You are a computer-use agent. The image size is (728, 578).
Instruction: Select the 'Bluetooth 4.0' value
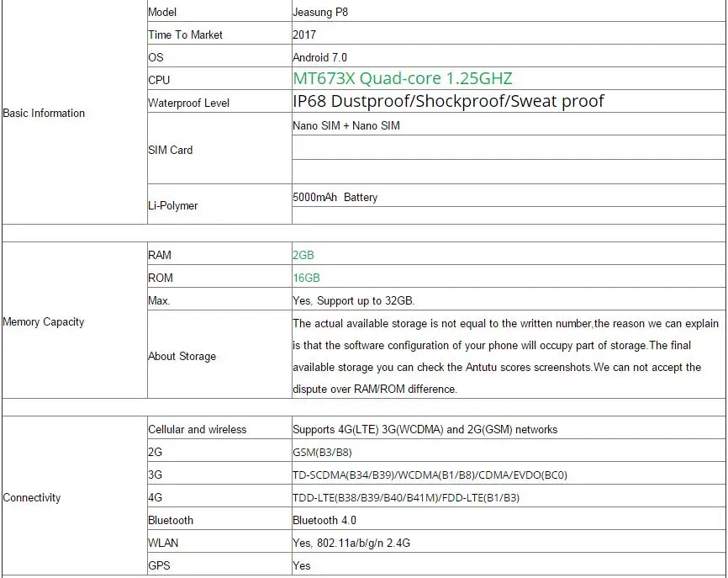coord(324,521)
